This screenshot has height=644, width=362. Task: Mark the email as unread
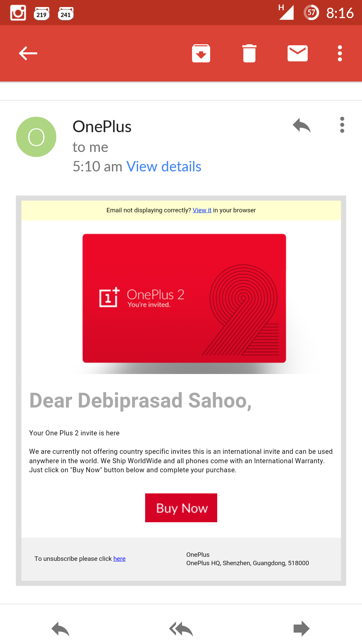(298, 53)
